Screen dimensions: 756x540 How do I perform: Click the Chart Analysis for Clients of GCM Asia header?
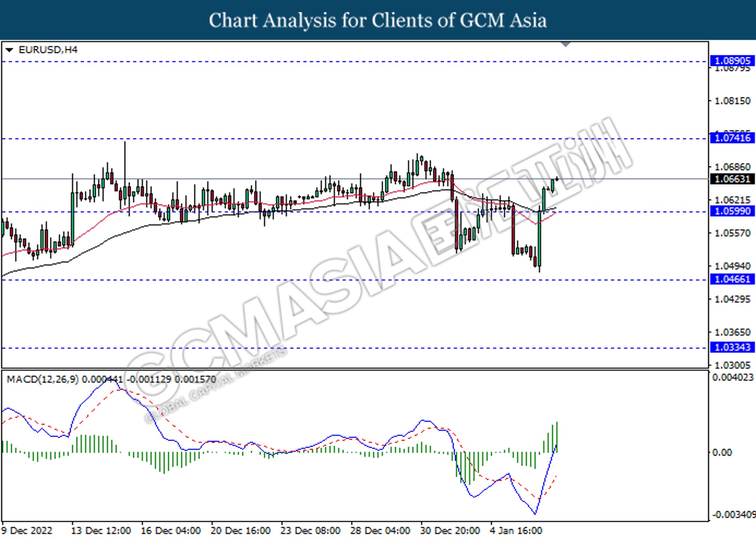[378, 20]
